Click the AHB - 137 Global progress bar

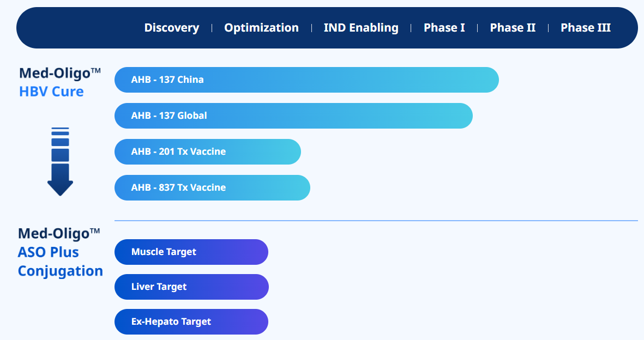pos(293,116)
